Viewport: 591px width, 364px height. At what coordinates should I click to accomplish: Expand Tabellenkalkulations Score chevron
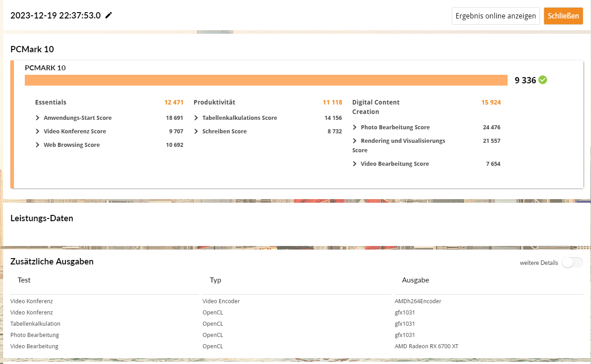click(x=197, y=118)
